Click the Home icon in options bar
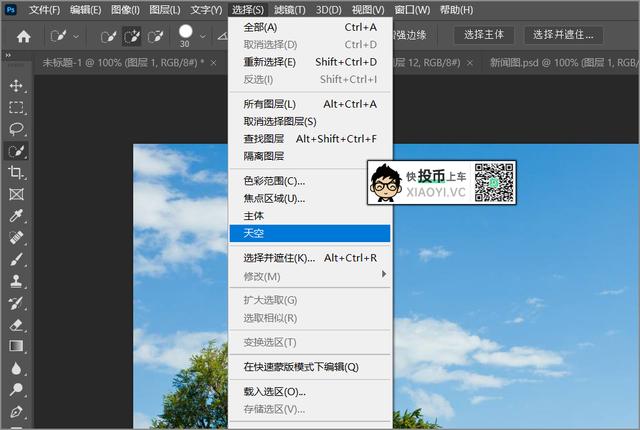The width and height of the screenshot is (640, 430). click(x=23, y=37)
